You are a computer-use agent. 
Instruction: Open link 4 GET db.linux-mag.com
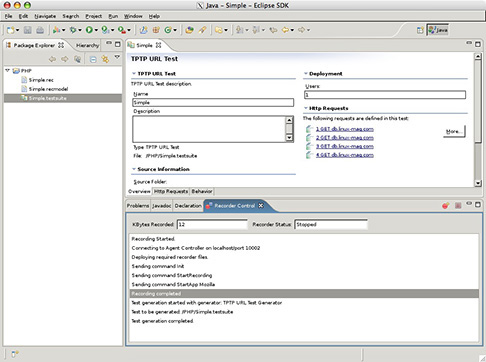point(345,155)
